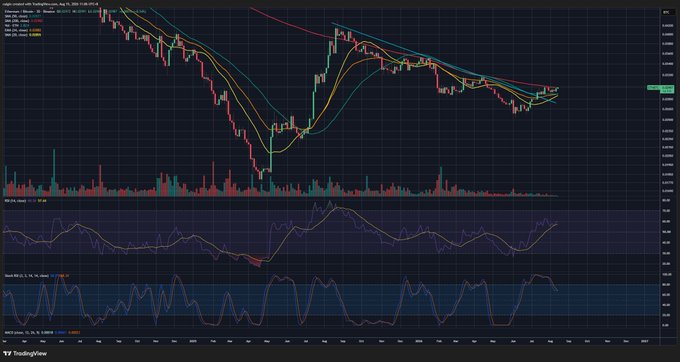Click the 80.00 level on RSI axis
680x362 pixels.
(x=666, y=200)
